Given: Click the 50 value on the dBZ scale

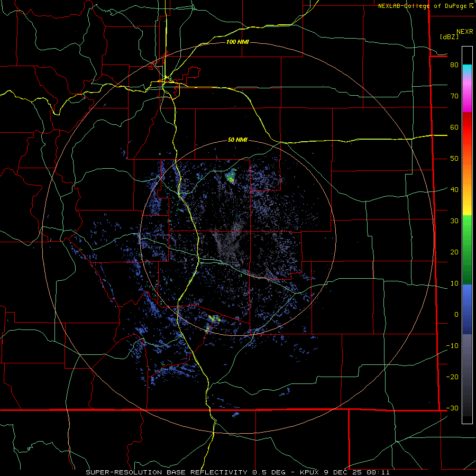Looking at the screenshot, I should coord(454,159).
